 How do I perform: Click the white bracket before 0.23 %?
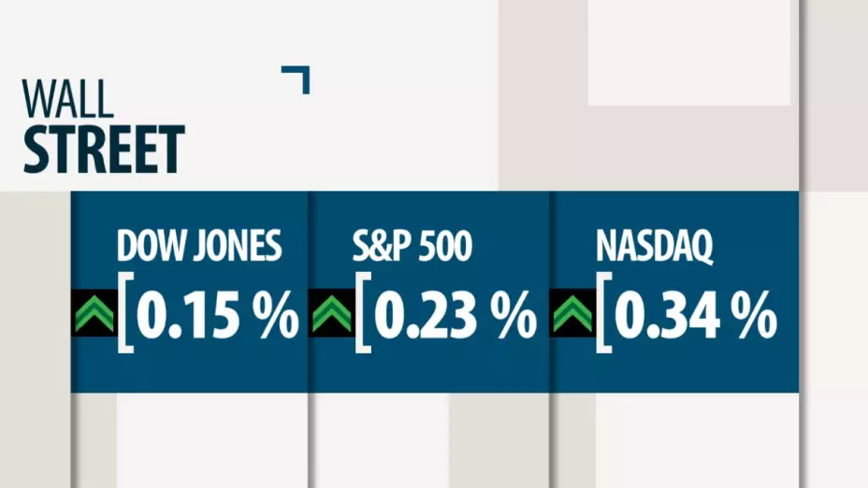coord(363,314)
